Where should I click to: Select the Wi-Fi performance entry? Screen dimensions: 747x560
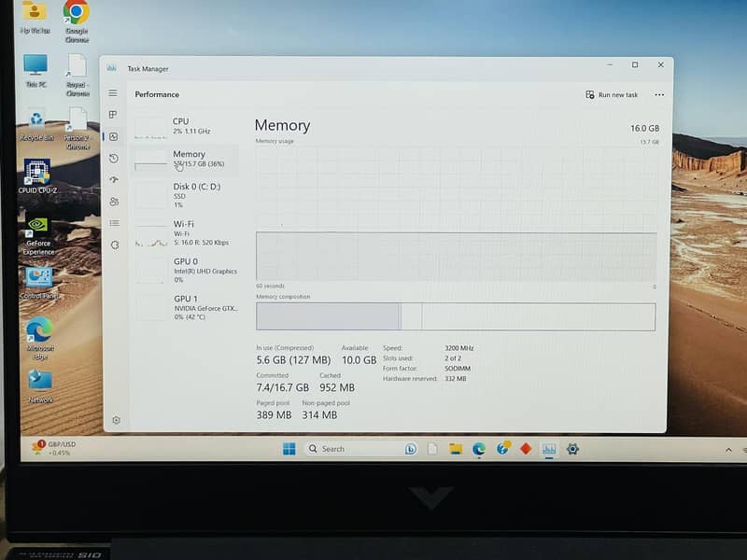click(x=186, y=232)
